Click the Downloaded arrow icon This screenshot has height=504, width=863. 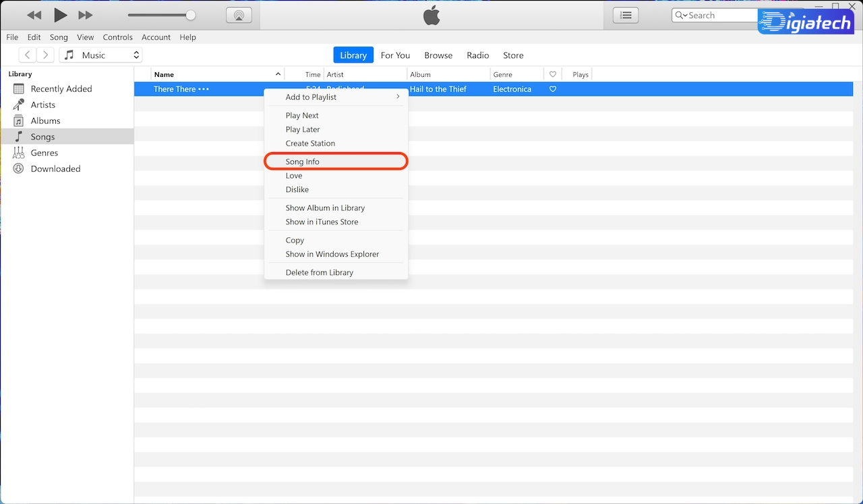[x=18, y=168]
